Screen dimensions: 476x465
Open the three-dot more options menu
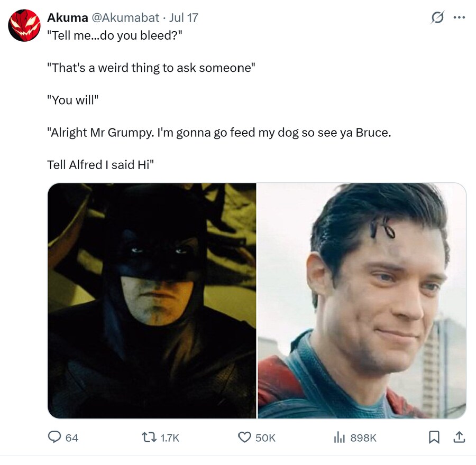459,17
